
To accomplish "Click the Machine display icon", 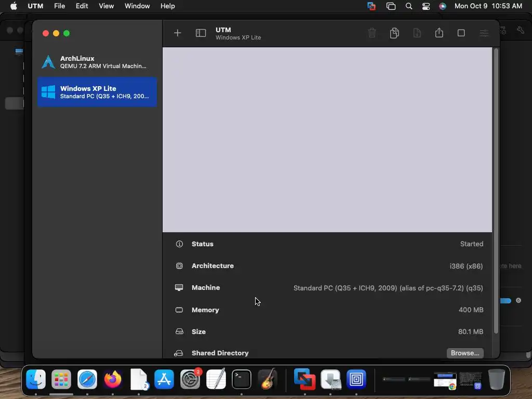I will coord(179,288).
